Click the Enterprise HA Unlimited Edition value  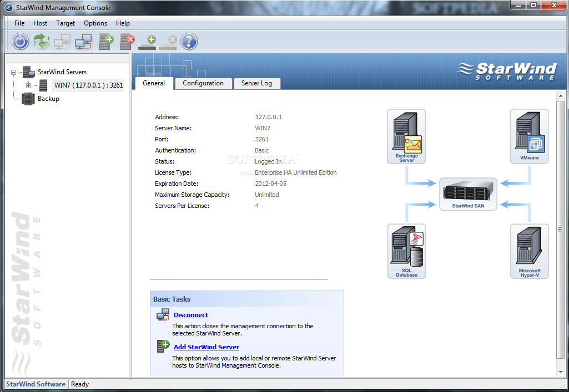pos(296,172)
